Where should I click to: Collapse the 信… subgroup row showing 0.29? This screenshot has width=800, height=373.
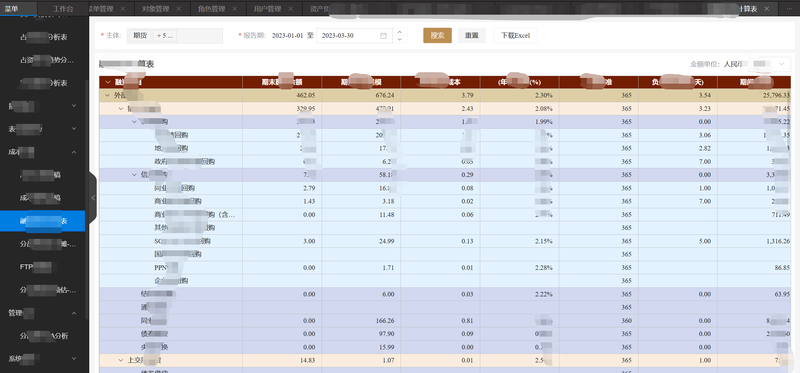pyautogui.click(x=134, y=175)
